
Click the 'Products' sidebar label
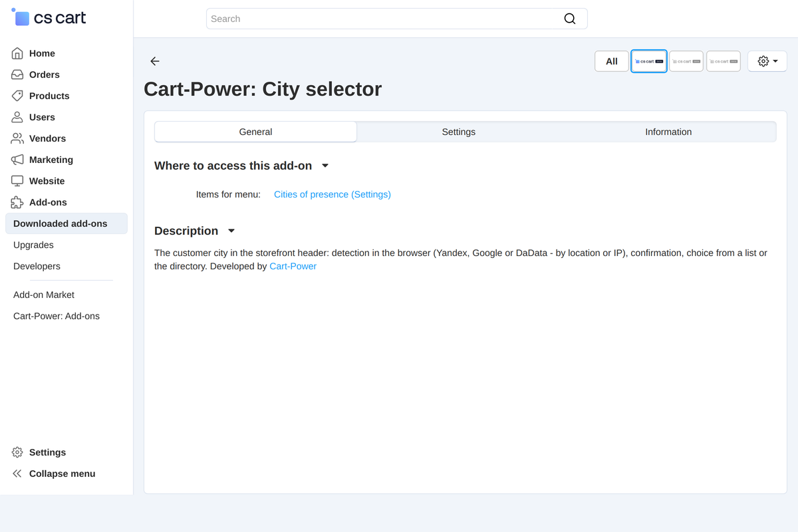pyautogui.click(x=49, y=96)
